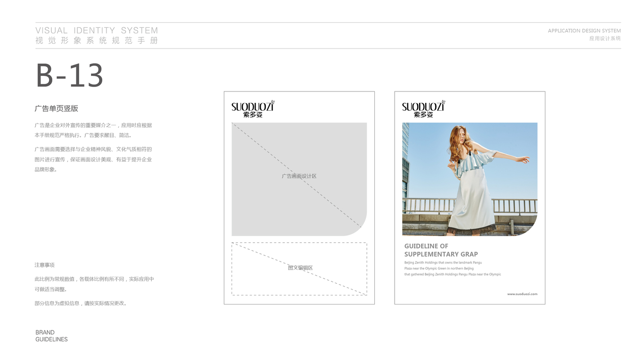This screenshot has height=362, width=644.
Task: Select the 注意事项 heading
Action: [44, 265]
